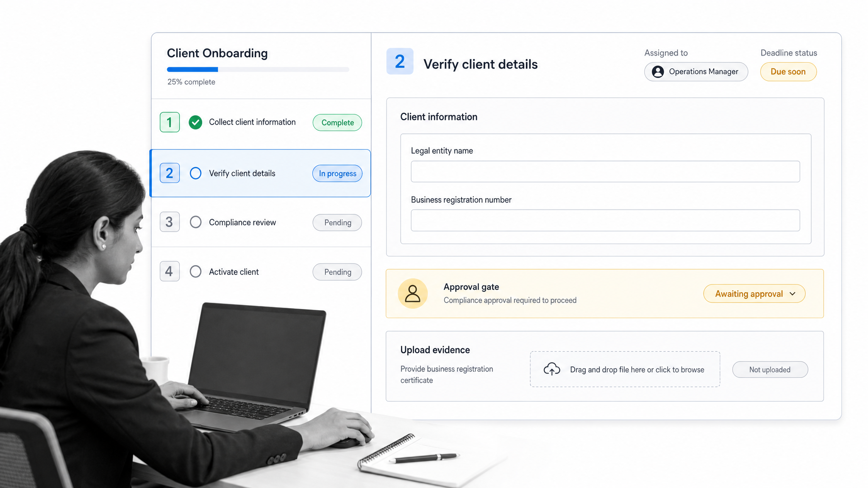Image resolution: width=868 pixels, height=488 pixels.
Task: Focus the Business registration number field
Action: tap(605, 220)
